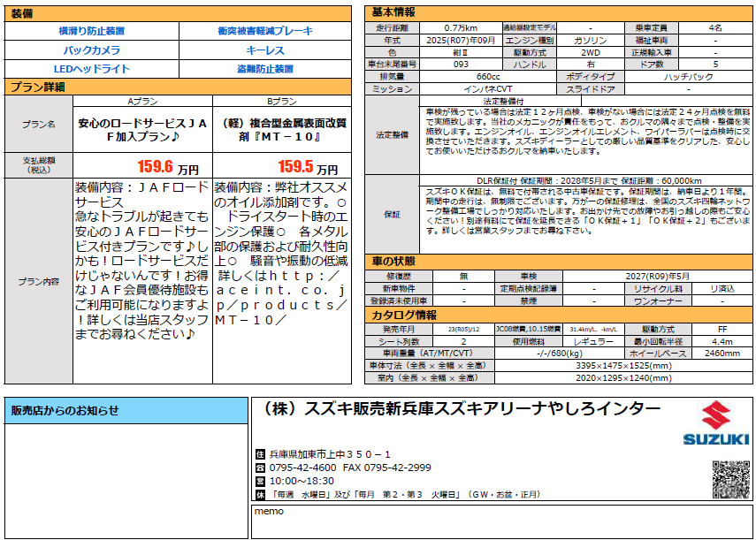The image size is (756, 540).
Task: Click the transmission value インパネCVT
Action: [488, 89]
